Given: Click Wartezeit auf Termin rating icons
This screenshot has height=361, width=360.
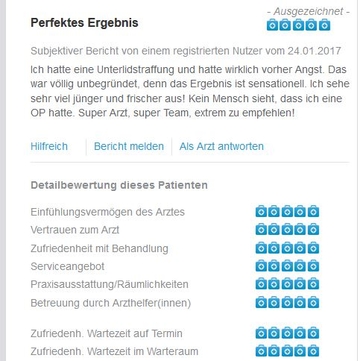Looking at the screenshot, I should pyautogui.click(x=287, y=333).
